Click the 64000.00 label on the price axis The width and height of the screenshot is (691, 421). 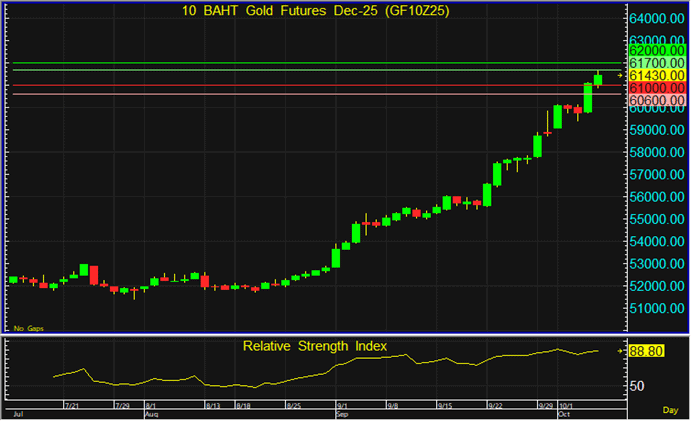pos(657,19)
